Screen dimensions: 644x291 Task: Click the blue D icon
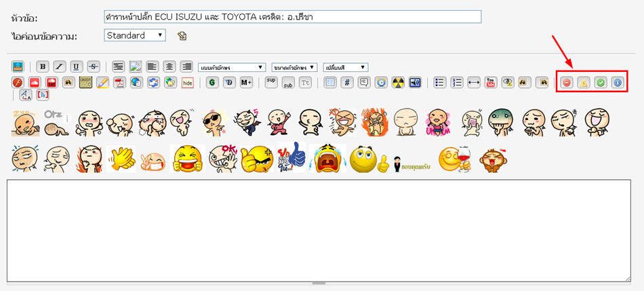point(229,83)
